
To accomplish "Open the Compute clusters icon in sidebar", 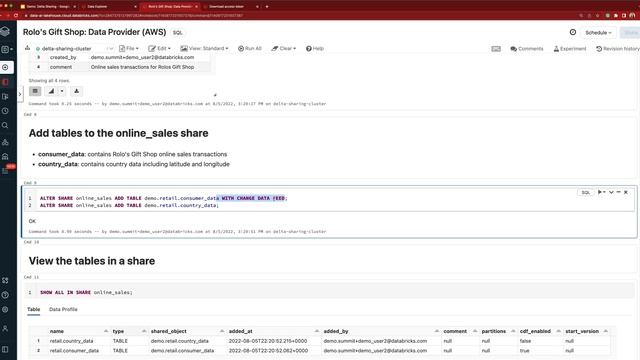I will tap(5, 142).
